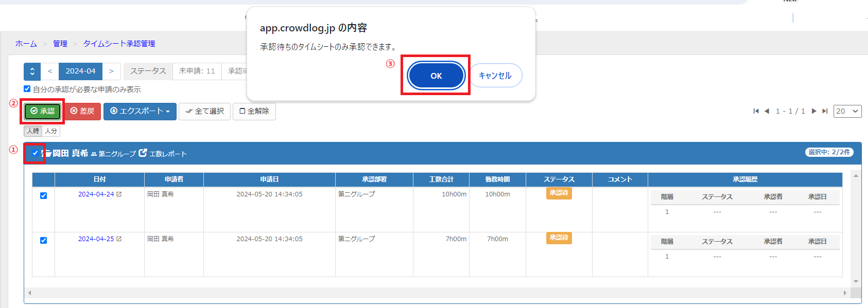
Task: Open external link icon beside 2024-04-25
Action: tap(119, 239)
